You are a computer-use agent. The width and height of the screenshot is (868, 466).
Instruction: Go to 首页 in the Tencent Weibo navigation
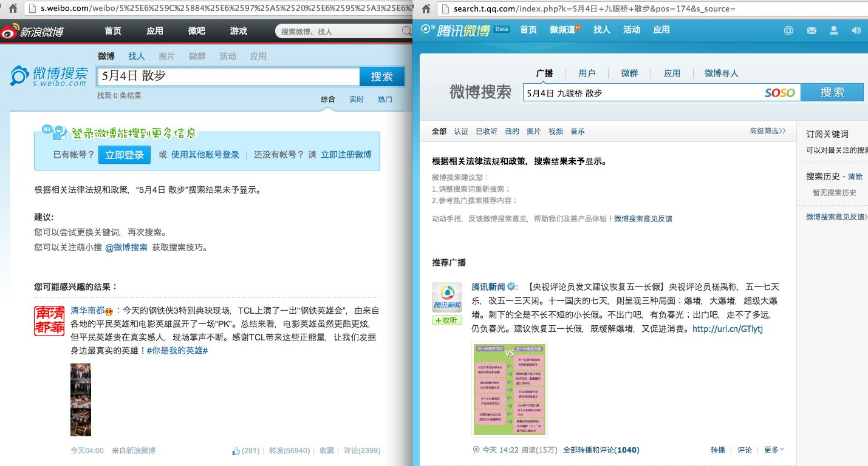coord(528,30)
